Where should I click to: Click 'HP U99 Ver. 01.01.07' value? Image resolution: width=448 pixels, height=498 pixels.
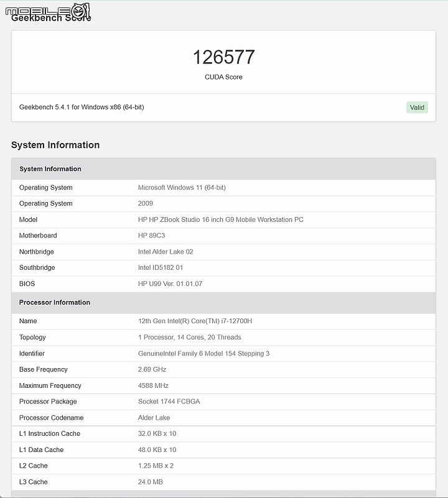pyautogui.click(x=170, y=284)
